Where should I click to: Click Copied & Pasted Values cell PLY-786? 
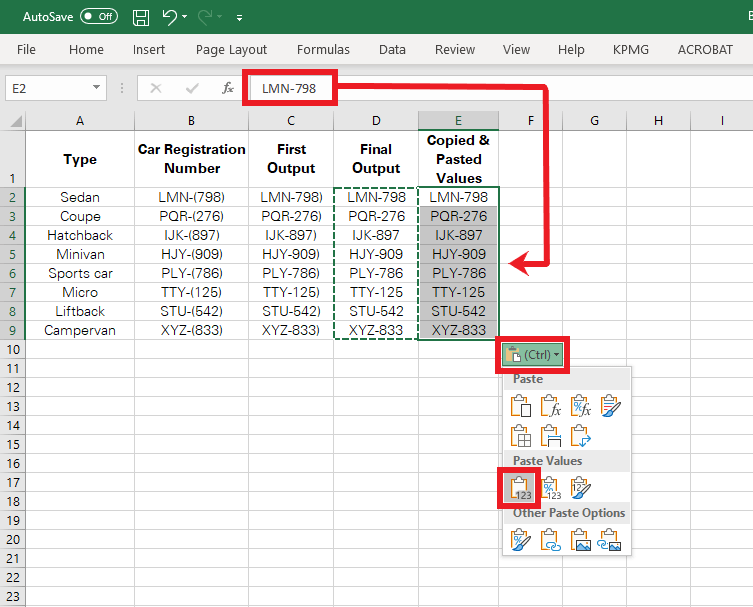coord(458,273)
